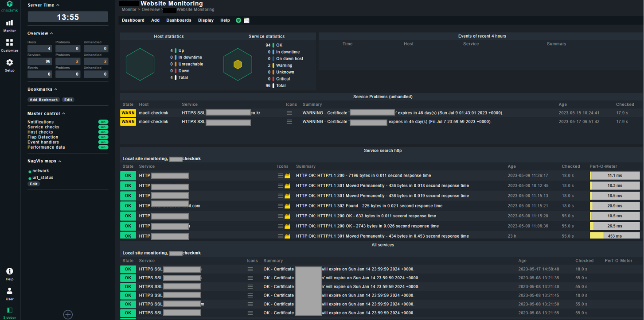Open the url_status NagVis map
Screen dimensions: 644x320
coord(44,177)
